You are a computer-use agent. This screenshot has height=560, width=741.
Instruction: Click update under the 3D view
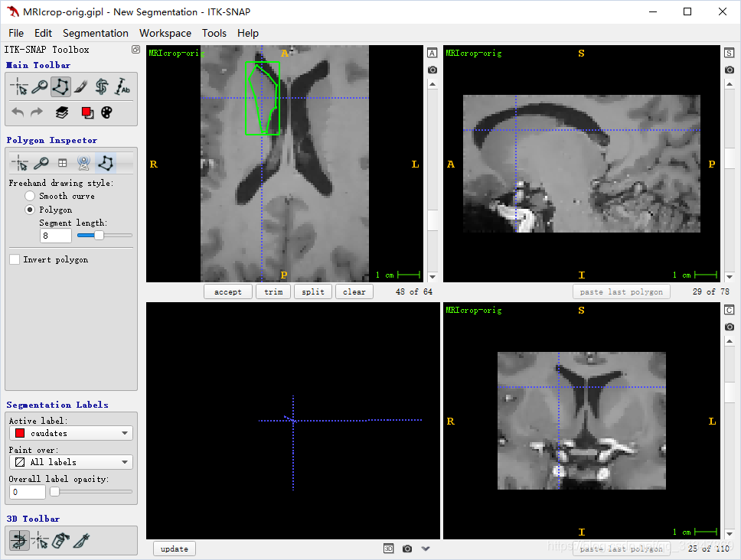pyautogui.click(x=175, y=549)
